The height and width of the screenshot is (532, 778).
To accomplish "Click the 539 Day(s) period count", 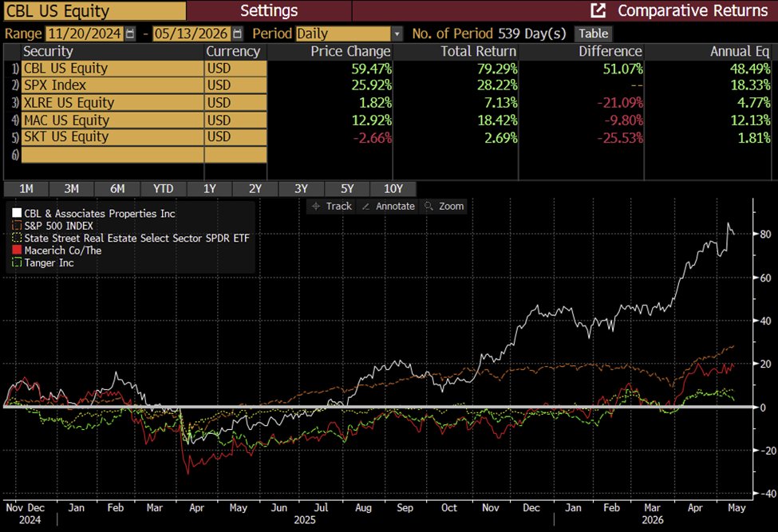I will 531,33.
